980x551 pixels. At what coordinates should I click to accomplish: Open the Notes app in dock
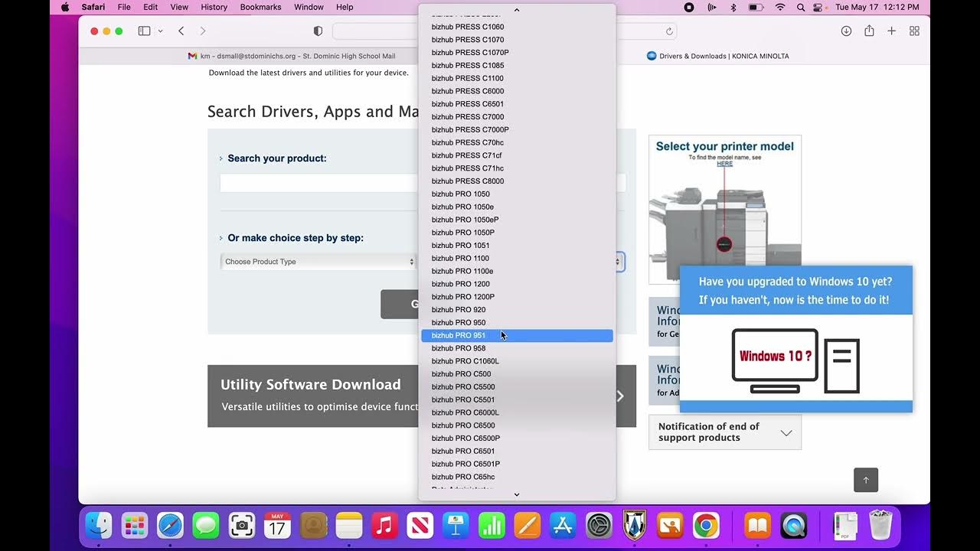point(348,526)
